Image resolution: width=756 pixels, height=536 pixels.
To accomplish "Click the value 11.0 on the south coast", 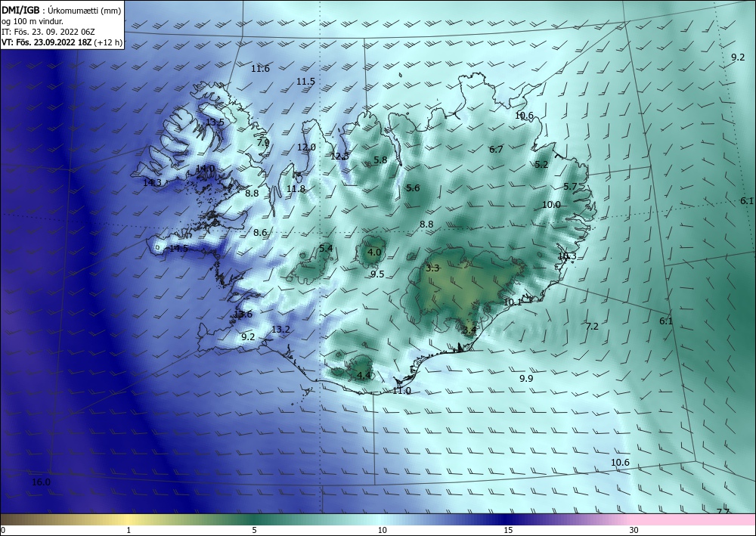I will 401,390.
